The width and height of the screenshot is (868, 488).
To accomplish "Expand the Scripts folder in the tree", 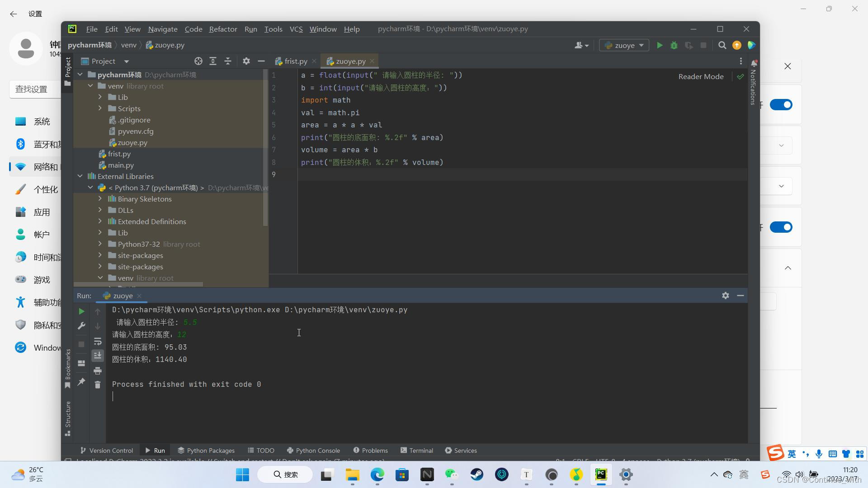I will [x=100, y=108].
